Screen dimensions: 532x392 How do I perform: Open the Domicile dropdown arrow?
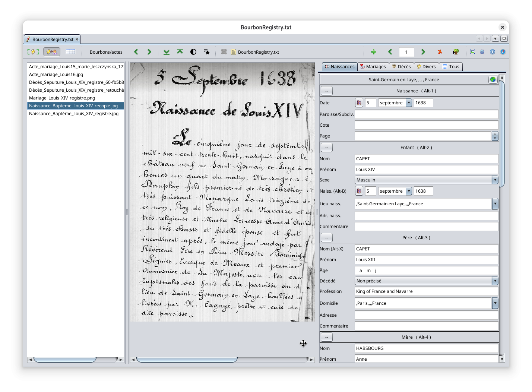495,303
